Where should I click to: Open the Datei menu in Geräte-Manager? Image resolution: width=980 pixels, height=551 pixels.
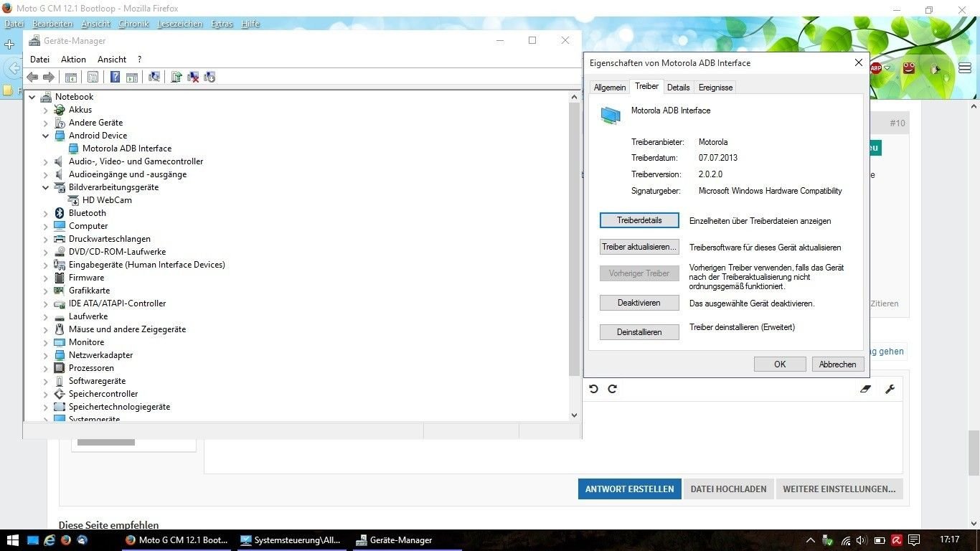tap(39, 60)
